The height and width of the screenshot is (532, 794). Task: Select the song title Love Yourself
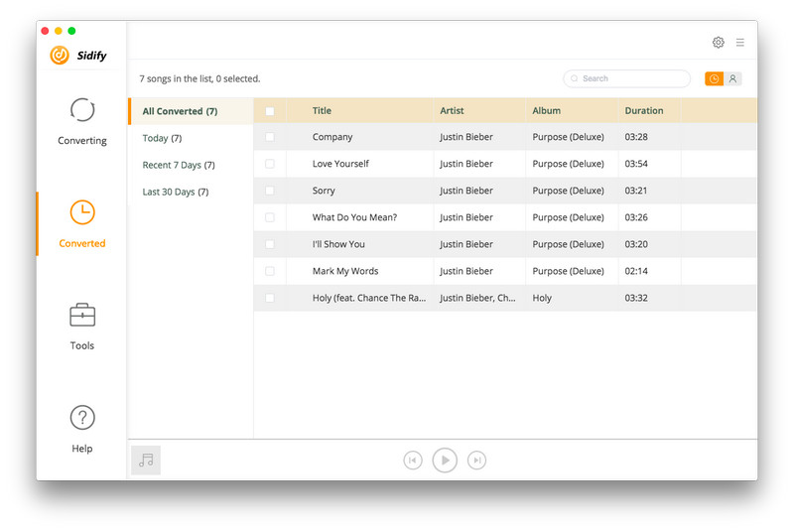pyautogui.click(x=340, y=164)
